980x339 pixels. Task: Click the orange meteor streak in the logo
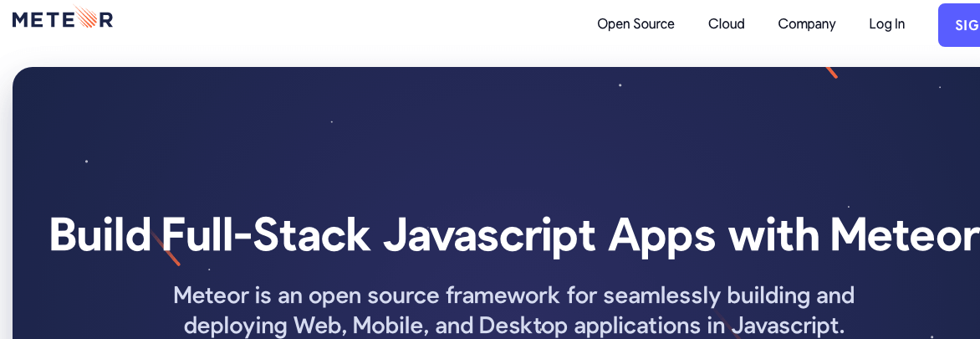tap(85, 17)
